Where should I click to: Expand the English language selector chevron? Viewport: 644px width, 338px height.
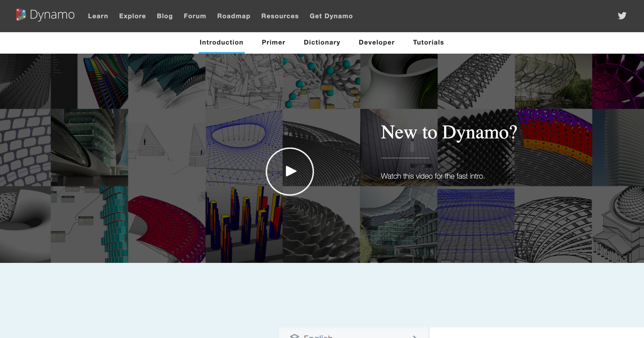coord(415,336)
